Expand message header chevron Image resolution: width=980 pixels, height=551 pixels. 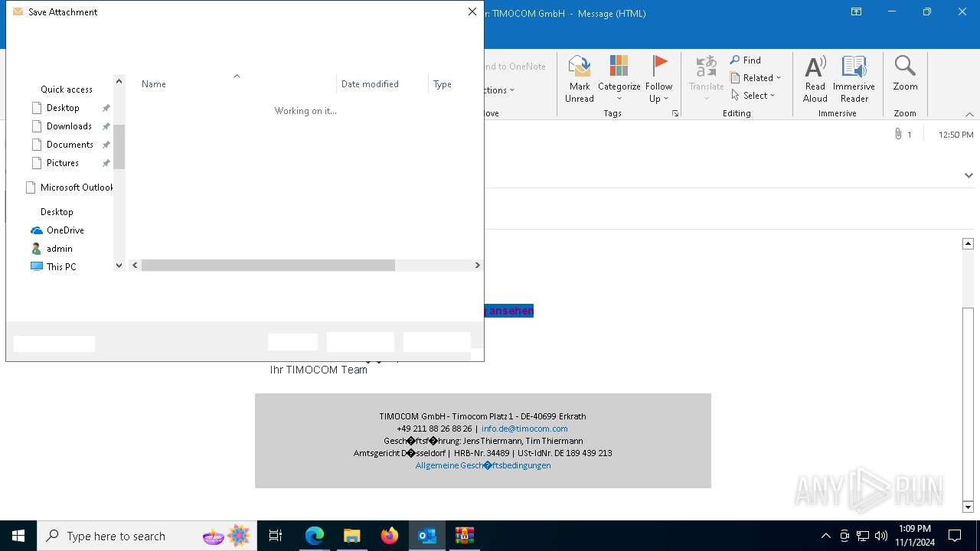969,175
